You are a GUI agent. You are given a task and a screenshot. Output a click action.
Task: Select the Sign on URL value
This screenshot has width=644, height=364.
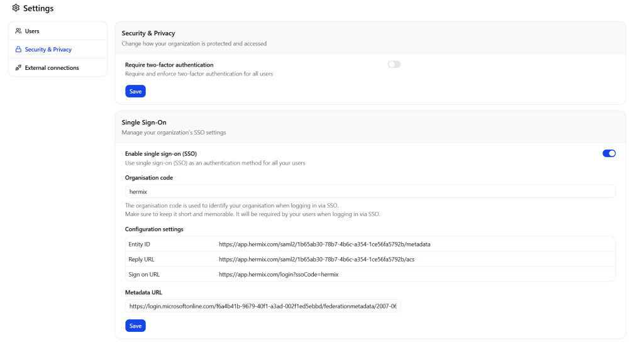tap(279, 275)
